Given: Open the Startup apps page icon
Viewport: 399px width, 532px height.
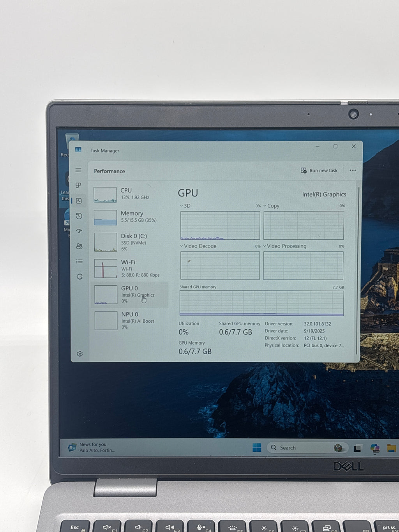Looking at the screenshot, I should coord(79,231).
